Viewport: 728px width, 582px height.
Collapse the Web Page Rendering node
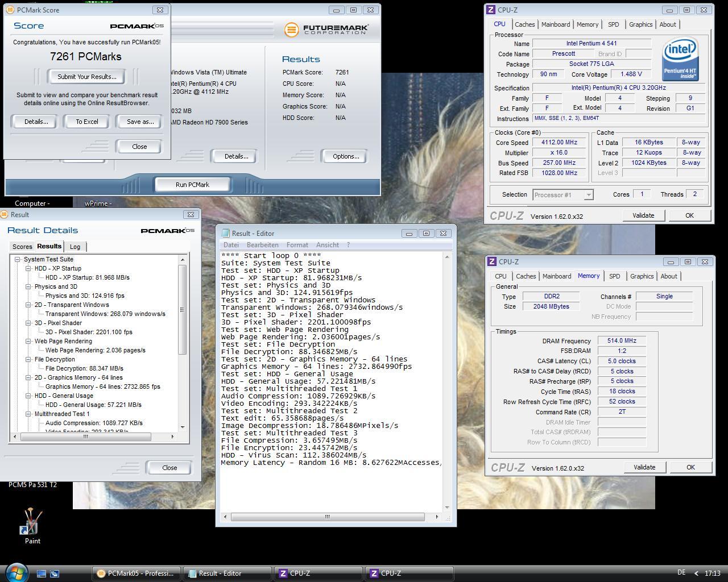click(x=28, y=341)
